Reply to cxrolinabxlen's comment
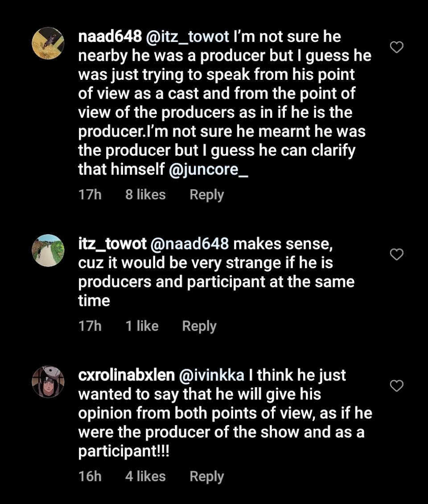 pos(206,476)
